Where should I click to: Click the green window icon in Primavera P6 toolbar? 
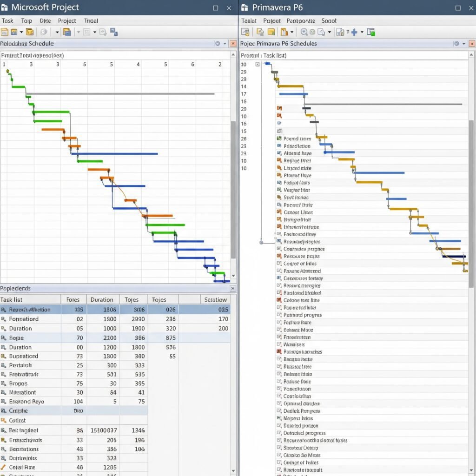coord(371,32)
